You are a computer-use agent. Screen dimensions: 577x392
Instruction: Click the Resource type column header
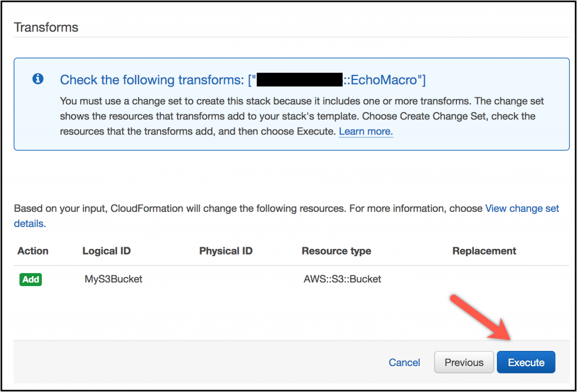tap(336, 251)
